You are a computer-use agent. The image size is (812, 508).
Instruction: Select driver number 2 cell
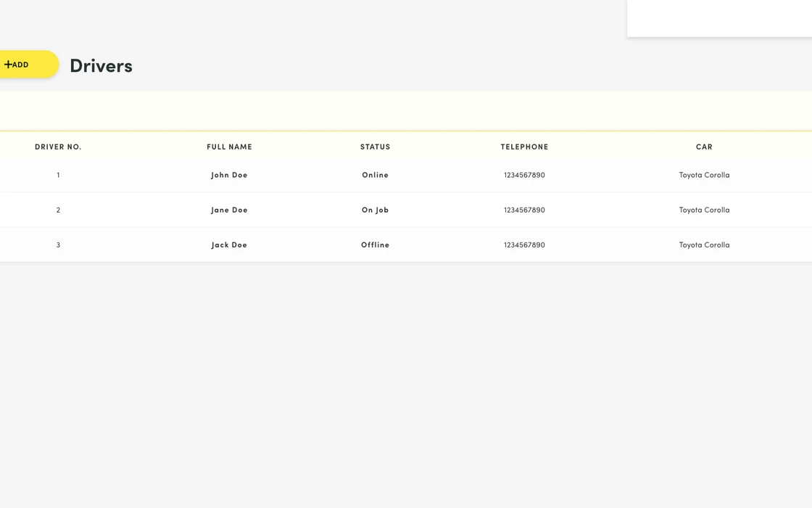(58, 210)
